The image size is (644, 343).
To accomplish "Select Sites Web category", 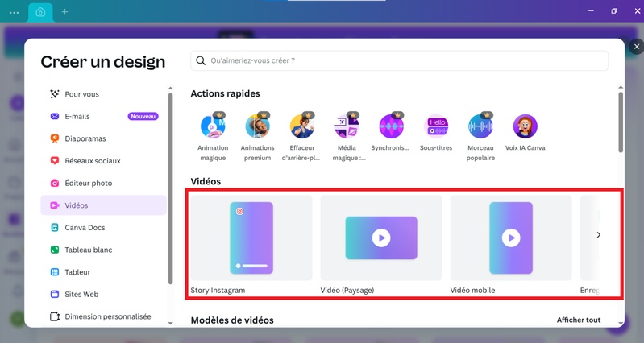I will [x=103, y=294].
